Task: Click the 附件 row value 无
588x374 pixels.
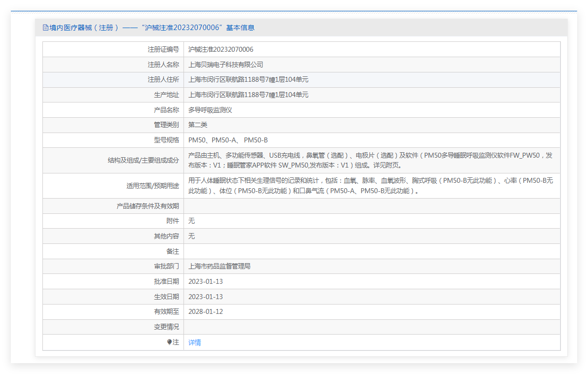Action: click(191, 221)
